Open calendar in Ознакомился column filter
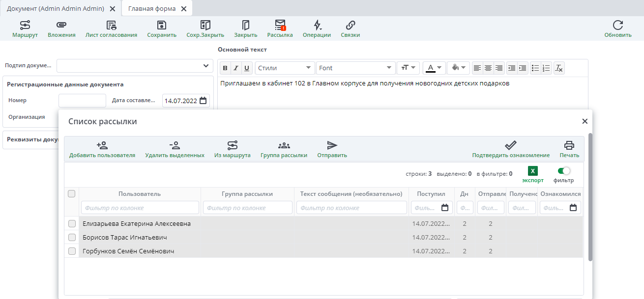 tap(573, 208)
